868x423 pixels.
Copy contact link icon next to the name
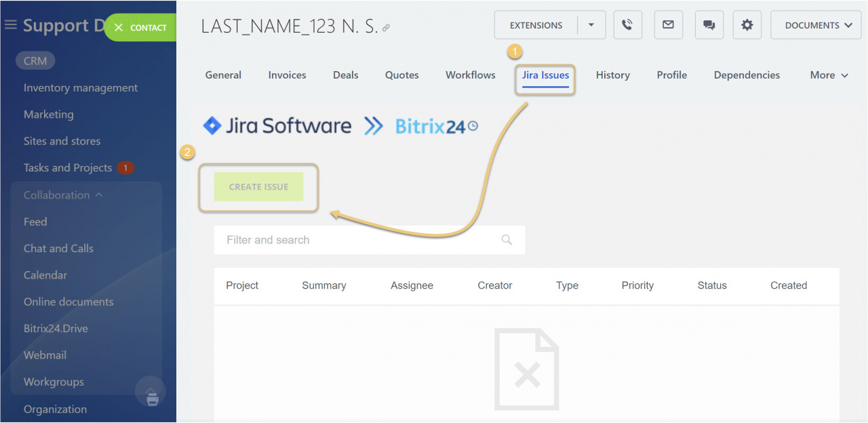tap(386, 28)
